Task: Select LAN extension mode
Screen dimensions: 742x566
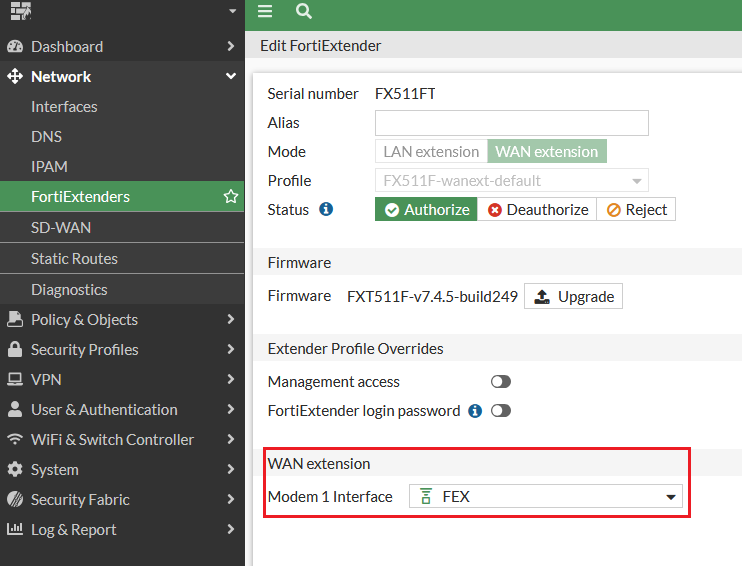Action: 431,152
